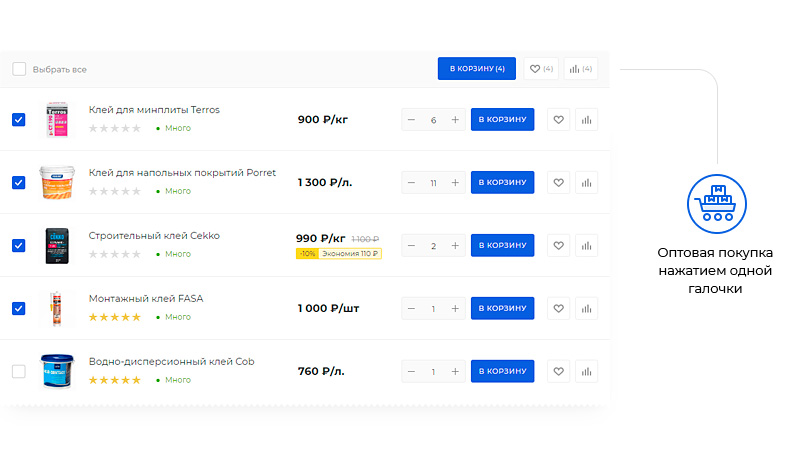Click the wholesale ship cart icon
This screenshot has height=457, width=800.
[x=716, y=203]
